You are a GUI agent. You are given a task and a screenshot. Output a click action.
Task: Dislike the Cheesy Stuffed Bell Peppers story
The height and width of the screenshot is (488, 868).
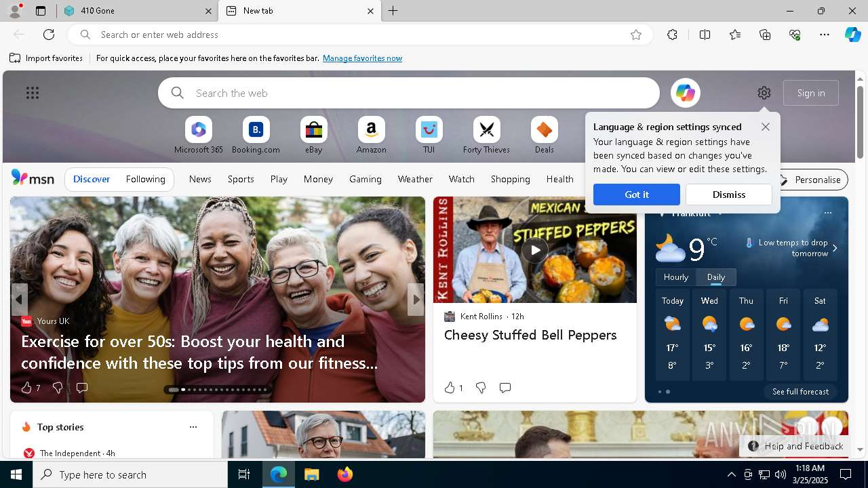point(481,388)
